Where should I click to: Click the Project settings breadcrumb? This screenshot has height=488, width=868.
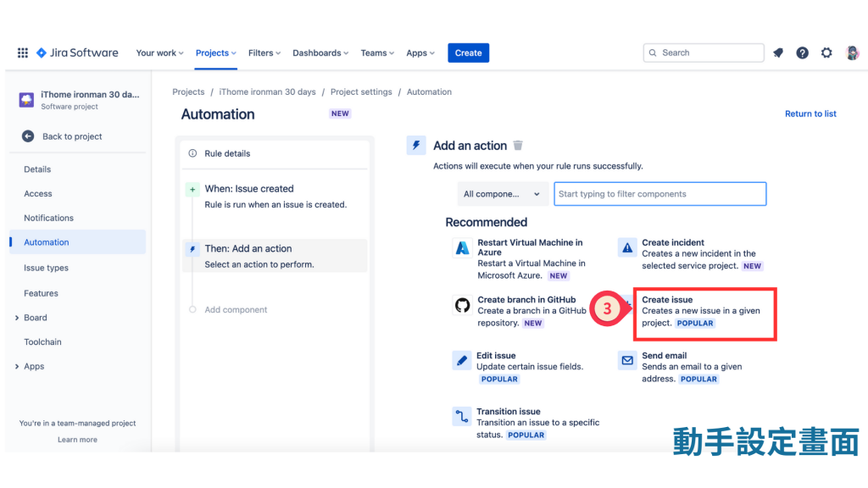[361, 91]
